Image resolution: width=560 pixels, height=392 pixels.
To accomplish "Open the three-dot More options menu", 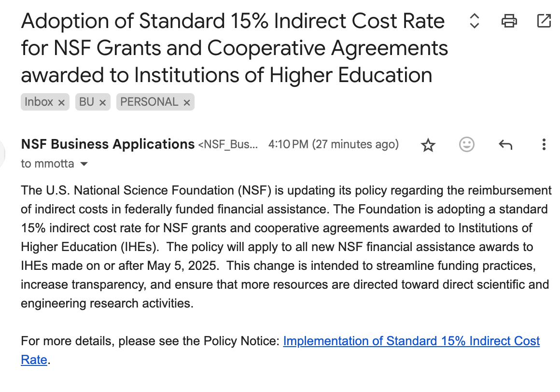I will 544,144.
